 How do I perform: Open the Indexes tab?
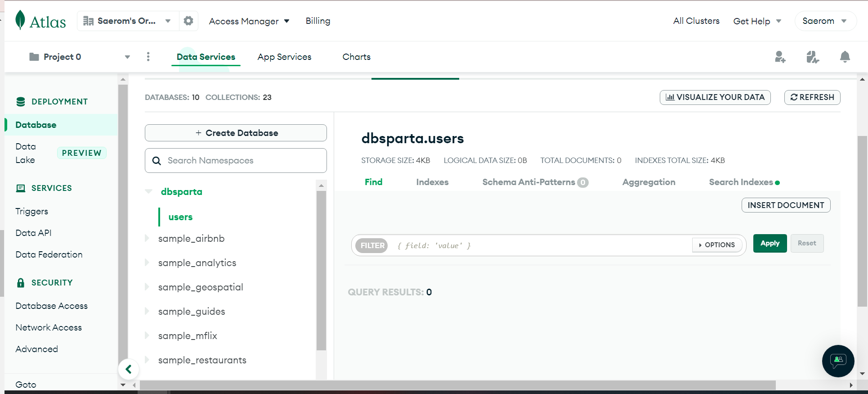432,182
